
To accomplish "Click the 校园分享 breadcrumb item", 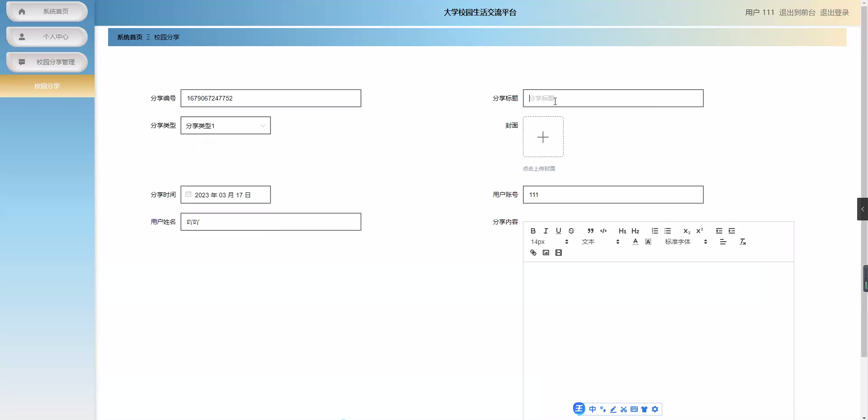I will [x=167, y=37].
